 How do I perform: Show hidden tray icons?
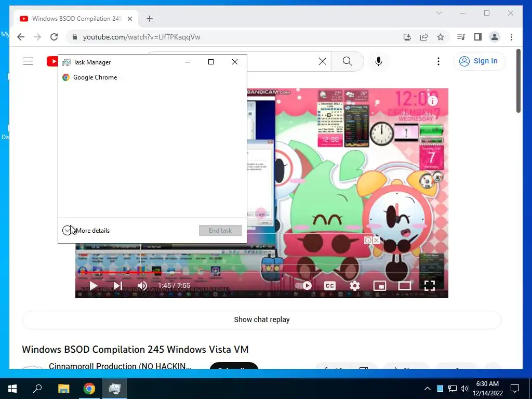[428, 389]
